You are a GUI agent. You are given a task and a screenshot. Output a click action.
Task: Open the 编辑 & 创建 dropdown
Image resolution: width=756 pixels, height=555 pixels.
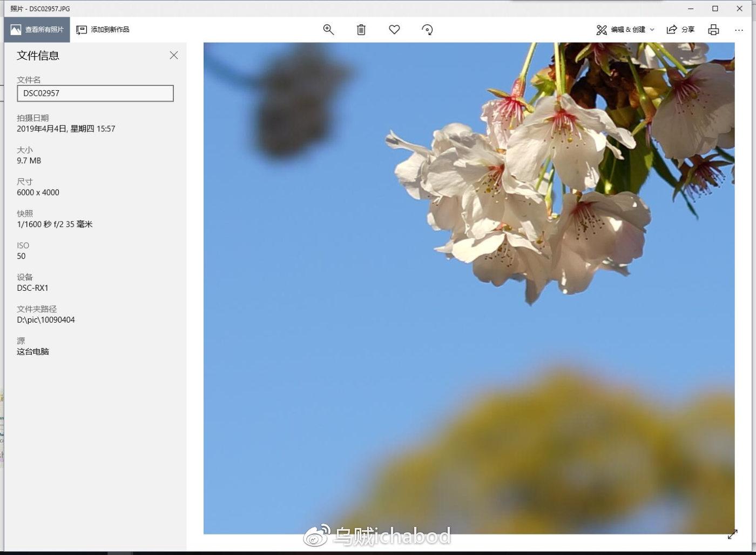point(625,30)
